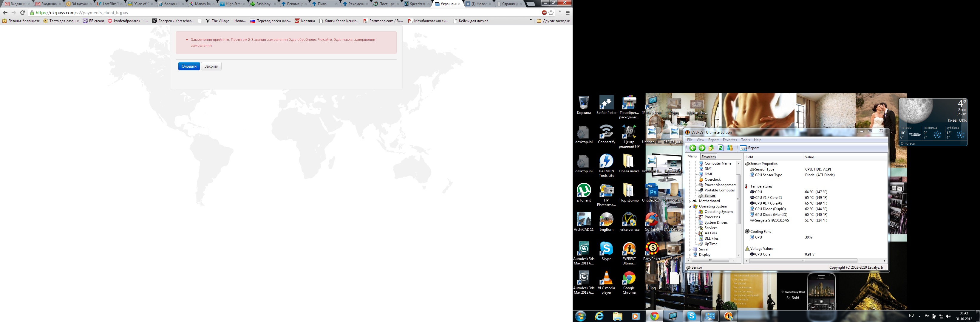Click the browser address bar URL
The image size is (980, 322).
[x=82, y=13]
